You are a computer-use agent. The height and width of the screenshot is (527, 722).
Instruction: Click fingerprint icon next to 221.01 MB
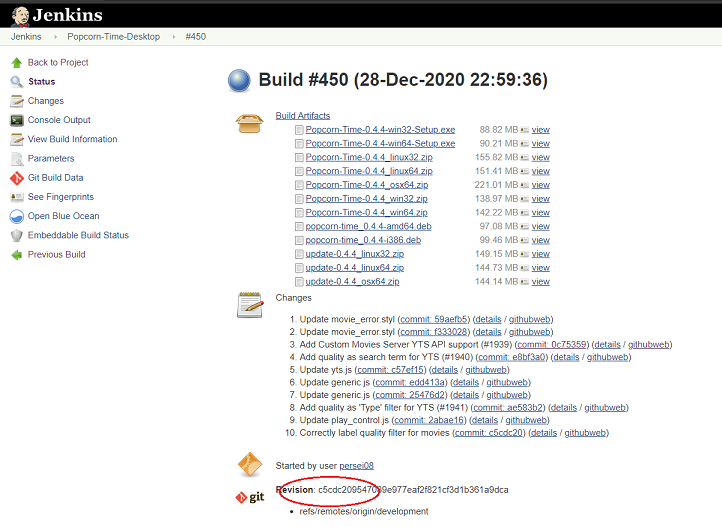[524, 185]
